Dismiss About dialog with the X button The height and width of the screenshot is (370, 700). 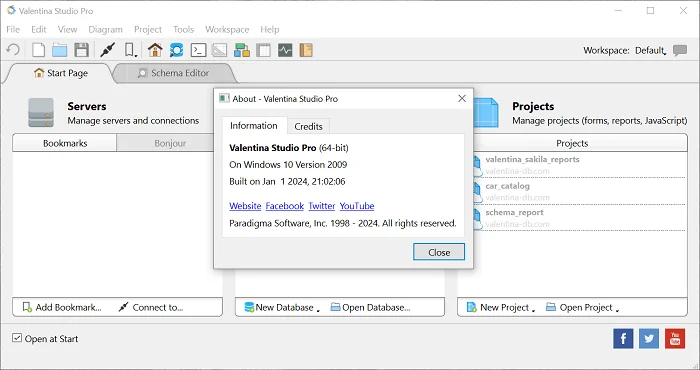point(462,99)
